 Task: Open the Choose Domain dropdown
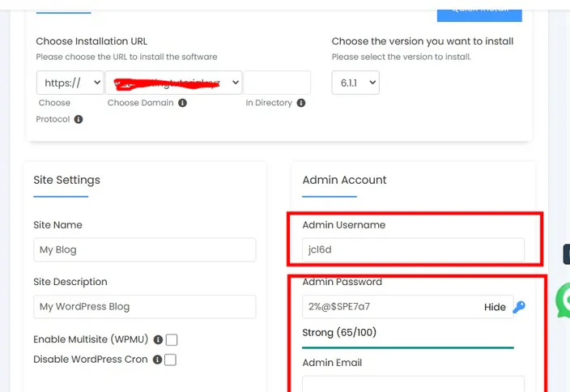tap(174, 83)
